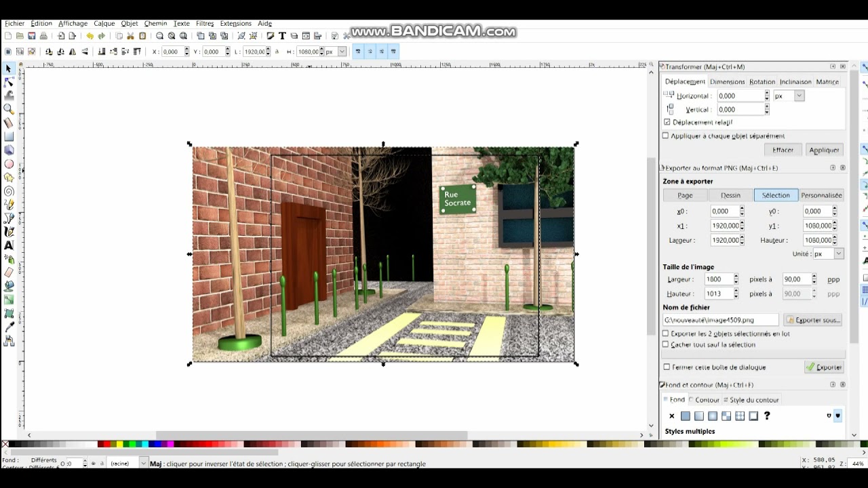
Task: Adjust the 90,00 ppp resolution stepper
Action: (814, 279)
